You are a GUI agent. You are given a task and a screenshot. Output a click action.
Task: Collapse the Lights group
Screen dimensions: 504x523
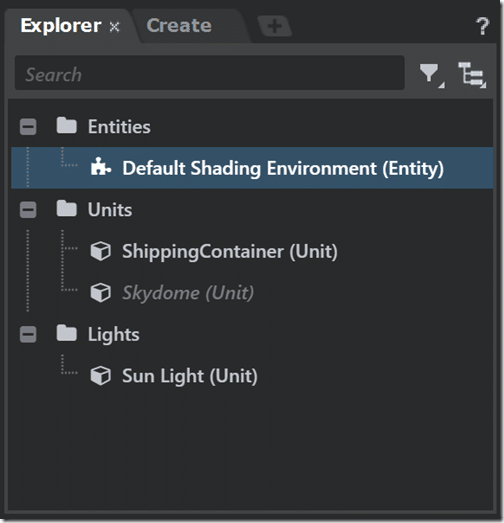(28, 335)
